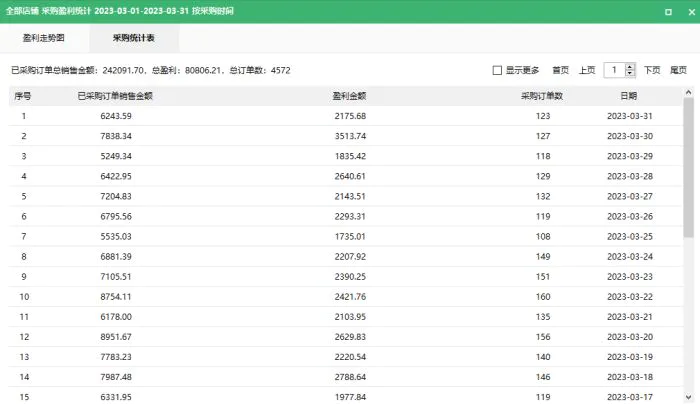Select profit cell 2640.61

pyautogui.click(x=350, y=176)
